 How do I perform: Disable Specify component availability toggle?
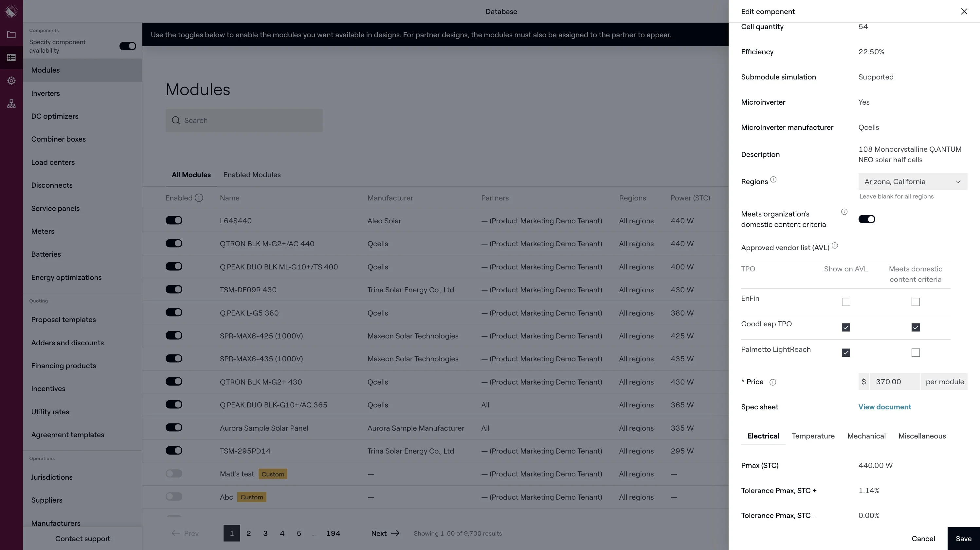[x=127, y=46]
